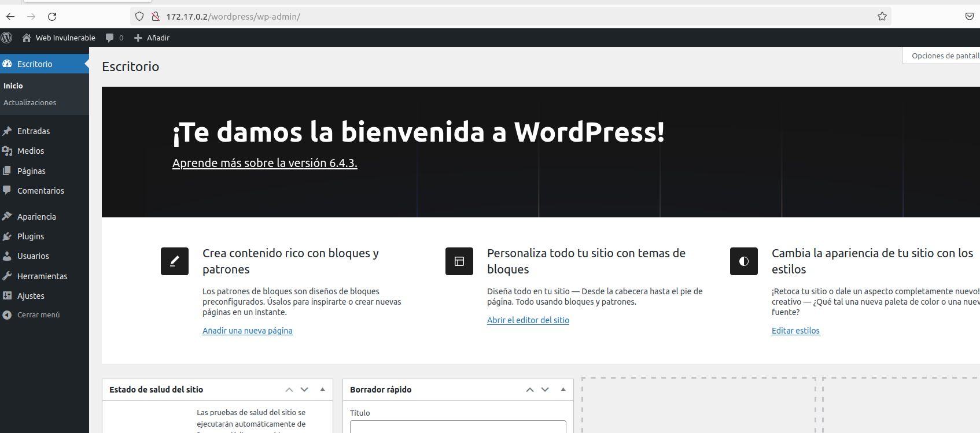Open the Entradas menu

[45, 131]
